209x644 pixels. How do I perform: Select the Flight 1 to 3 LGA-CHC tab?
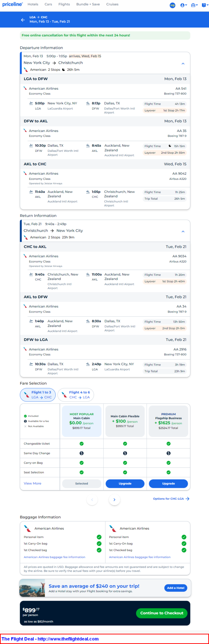coord(38,395)
